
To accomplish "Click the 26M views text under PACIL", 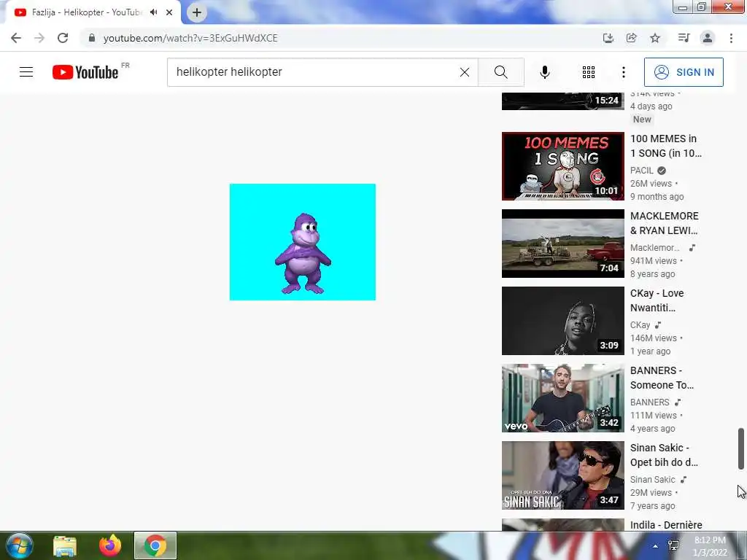I will tap(651, 184).
